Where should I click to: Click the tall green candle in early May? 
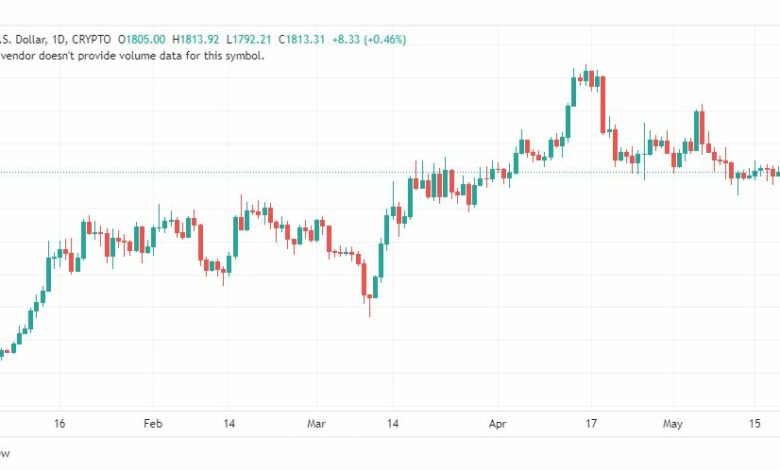pyautogui.click(x=696, y=131)
